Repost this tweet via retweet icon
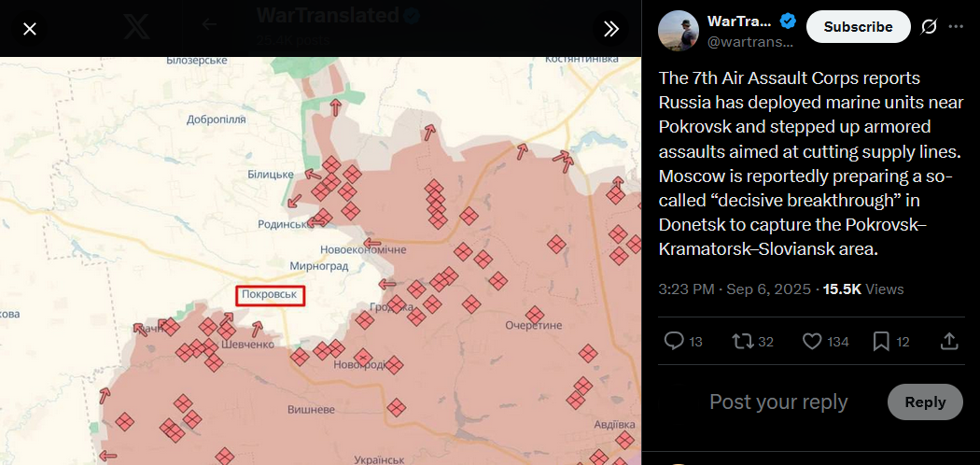Viewport: 980px width, 465px height. [743, 341]
